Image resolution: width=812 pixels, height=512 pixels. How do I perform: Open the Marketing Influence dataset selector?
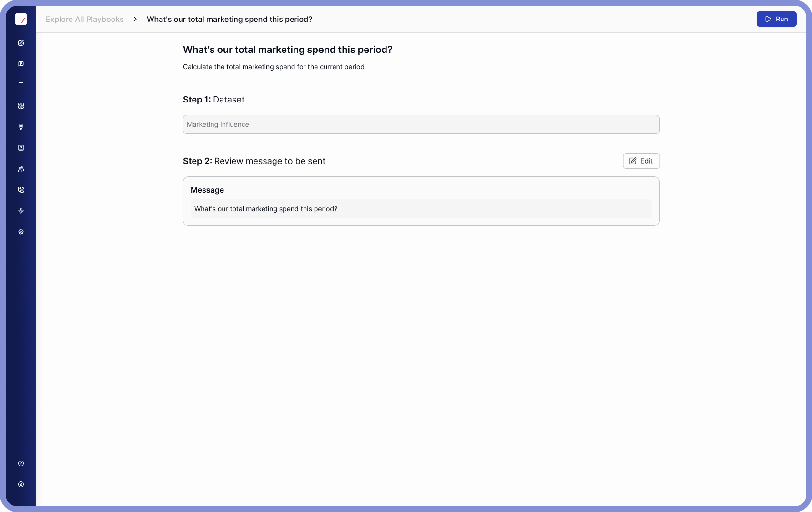421,124
